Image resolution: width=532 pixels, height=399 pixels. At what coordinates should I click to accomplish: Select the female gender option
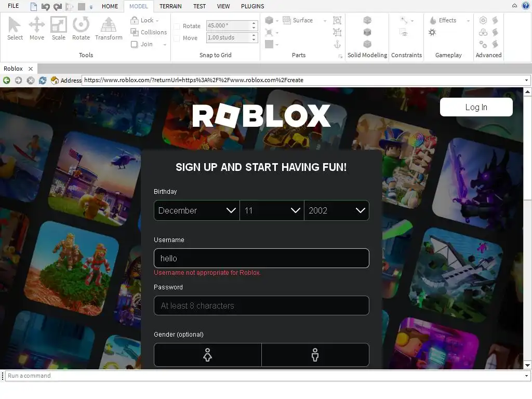coord(208,355)
